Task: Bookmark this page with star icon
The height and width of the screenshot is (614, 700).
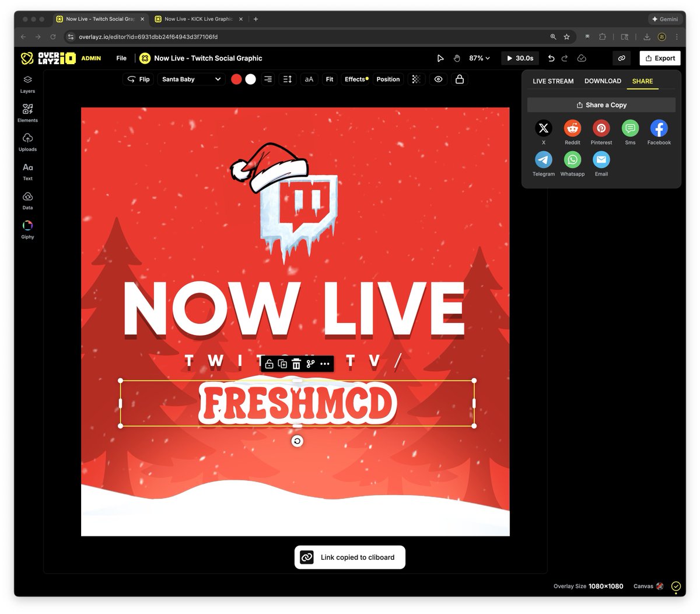Action: [x=566, y=37]
